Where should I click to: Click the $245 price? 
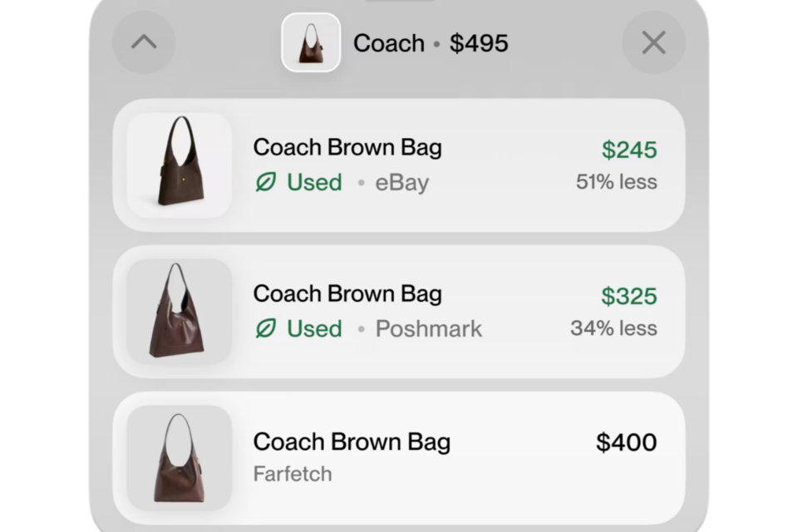tap(629, 150)
